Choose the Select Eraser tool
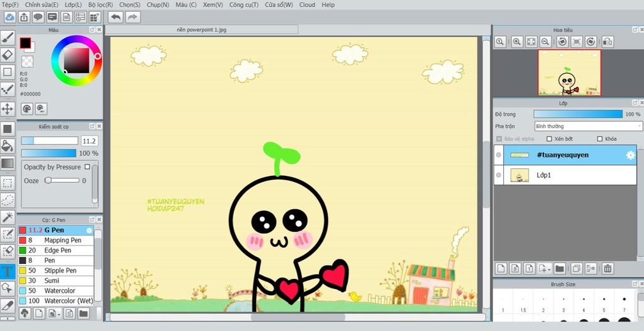The width and height of the screenshot is (644, 331). (8, 252)
